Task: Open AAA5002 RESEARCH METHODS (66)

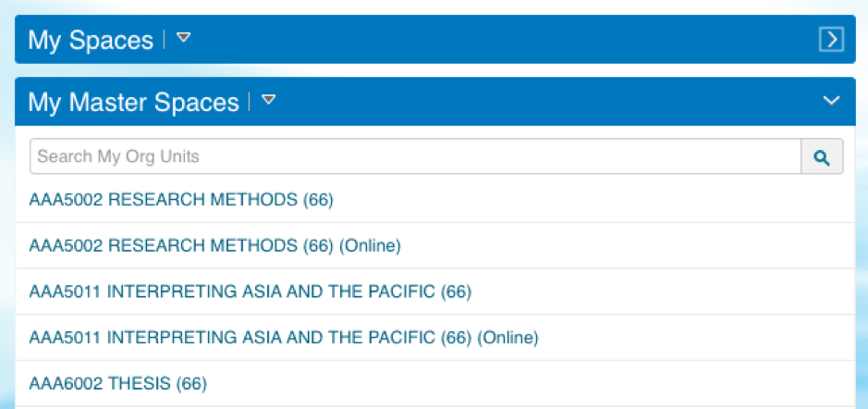Action: (181, 200)
